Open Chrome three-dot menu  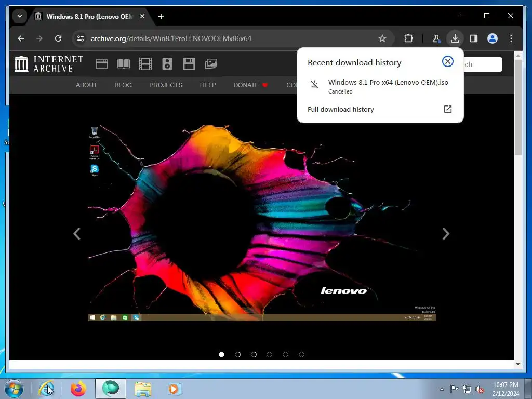[511, 38]
